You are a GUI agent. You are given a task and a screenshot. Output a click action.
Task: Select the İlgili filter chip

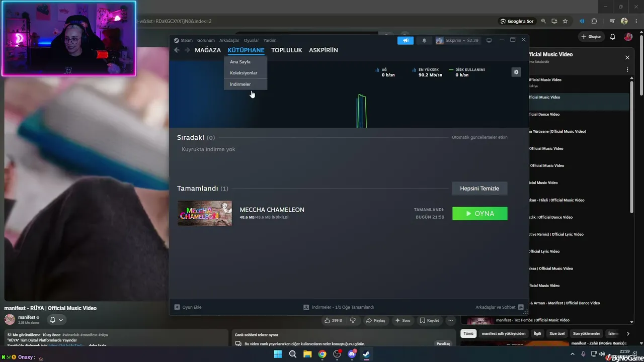(537, 333)
